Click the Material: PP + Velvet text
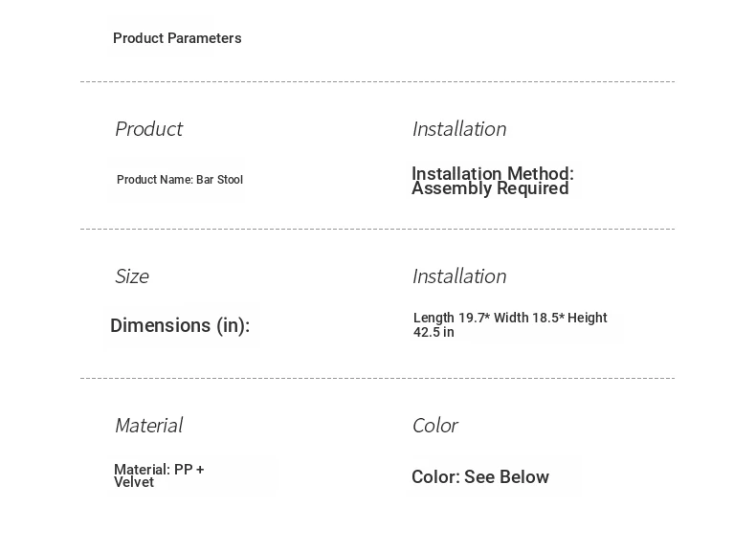This screenshot has height=551, width=756. [159, 475]
